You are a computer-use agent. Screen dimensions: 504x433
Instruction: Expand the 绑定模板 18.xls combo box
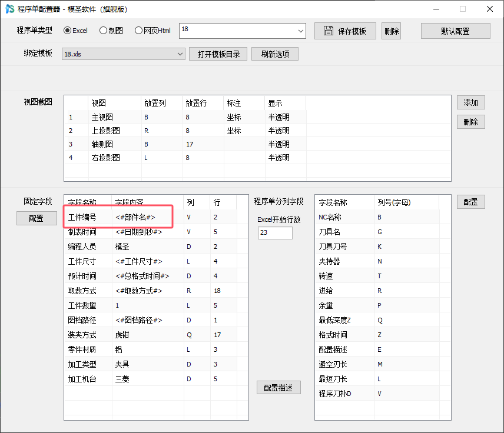click(124, 54)
